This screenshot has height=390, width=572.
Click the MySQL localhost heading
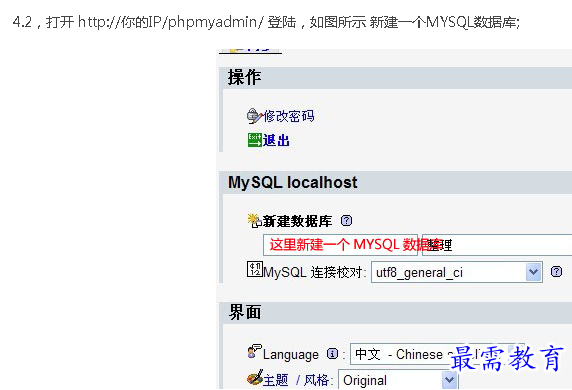[293, 182]
